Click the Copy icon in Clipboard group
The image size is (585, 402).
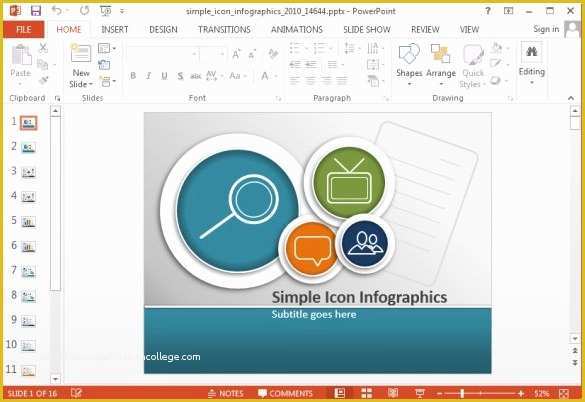(x=43, y=65)
